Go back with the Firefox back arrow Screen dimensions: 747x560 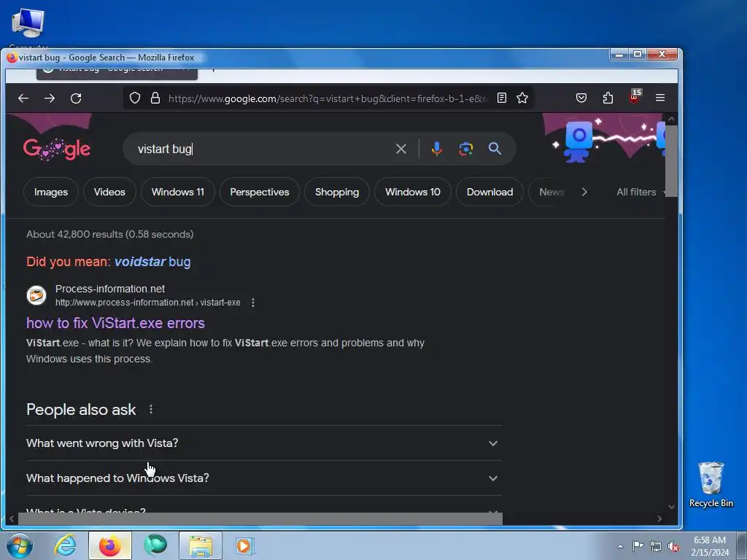coord(23,98)
